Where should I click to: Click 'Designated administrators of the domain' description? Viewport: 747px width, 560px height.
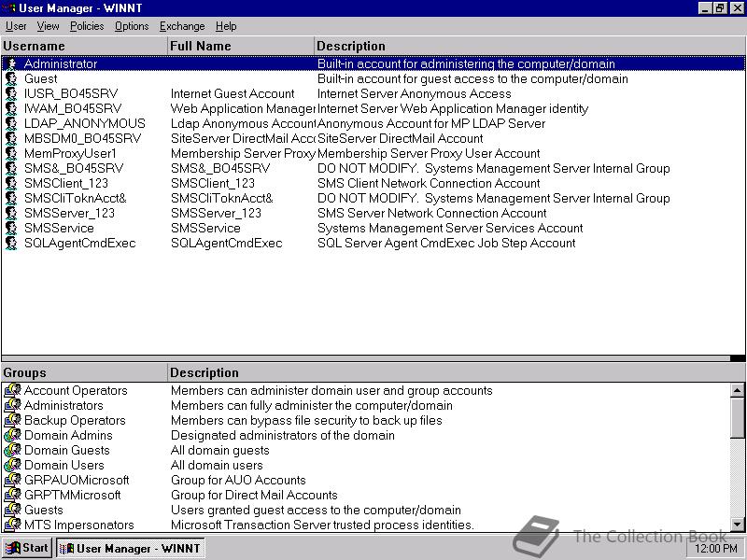click(x=283, y=435)
